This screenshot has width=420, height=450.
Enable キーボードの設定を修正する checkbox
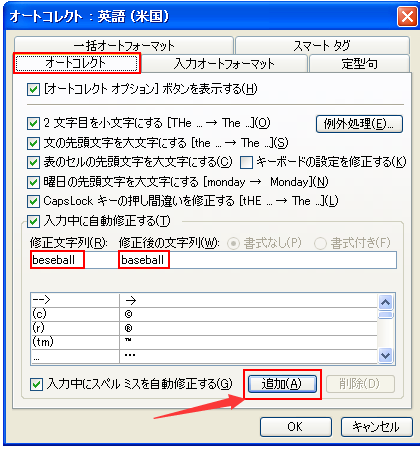pyautogui.click(x=246, y=162)
